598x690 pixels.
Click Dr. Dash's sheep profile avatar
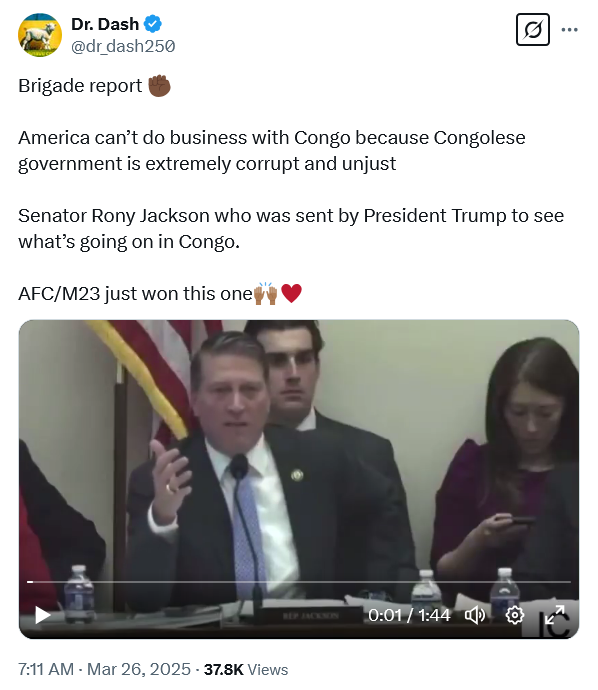click(x=40, y=35)
